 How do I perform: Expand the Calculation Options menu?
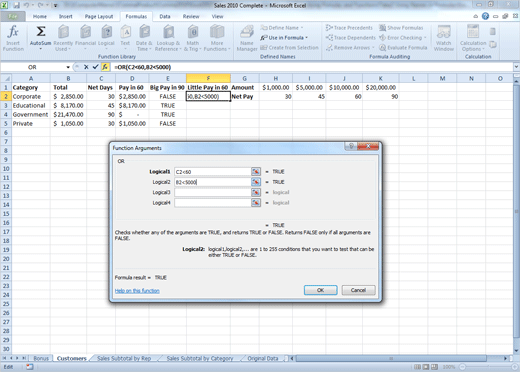pyautogui.click(x=473, y=38)
